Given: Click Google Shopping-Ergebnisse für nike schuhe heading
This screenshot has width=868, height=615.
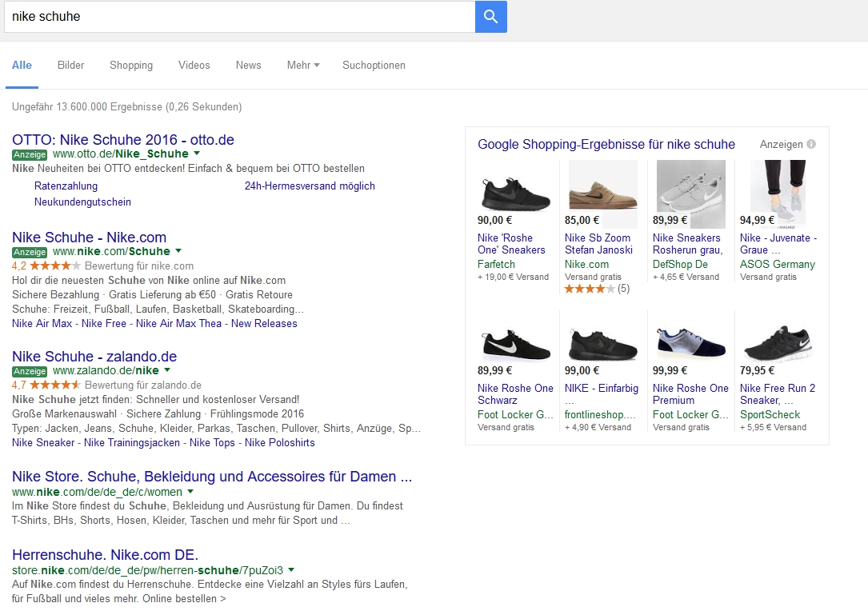Looking at the screenshot, I should [x=606, y=145].
